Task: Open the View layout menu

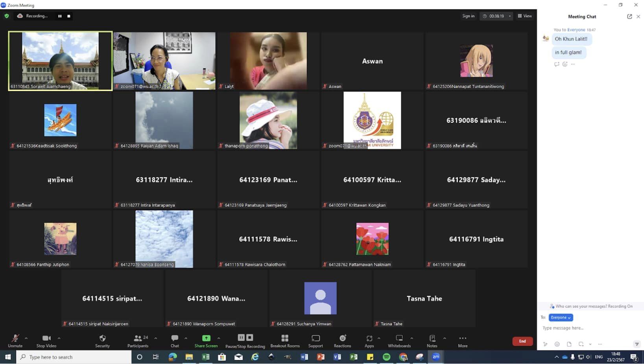Action: (525, 16)
